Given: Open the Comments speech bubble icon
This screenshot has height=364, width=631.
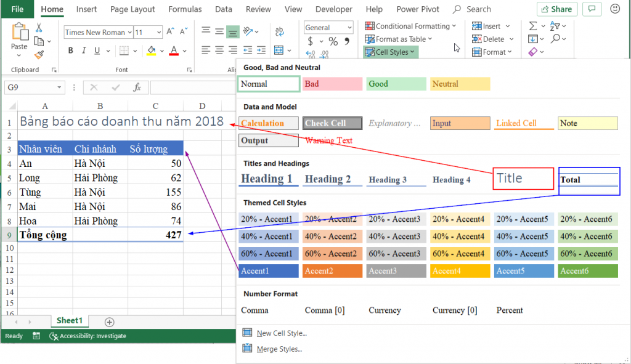Looking at the screenshot, I should click(592, 9).
